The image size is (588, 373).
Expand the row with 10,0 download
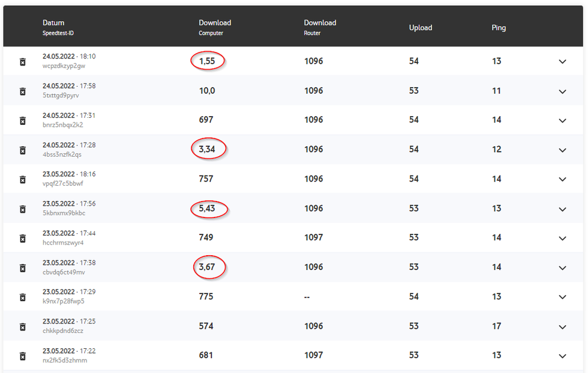(562, 91)
